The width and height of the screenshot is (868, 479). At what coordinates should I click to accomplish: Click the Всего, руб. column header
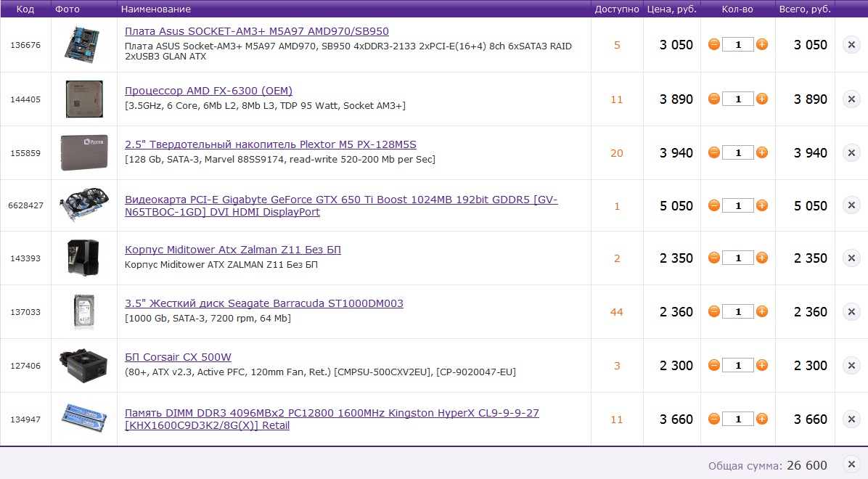pos(805,9)
